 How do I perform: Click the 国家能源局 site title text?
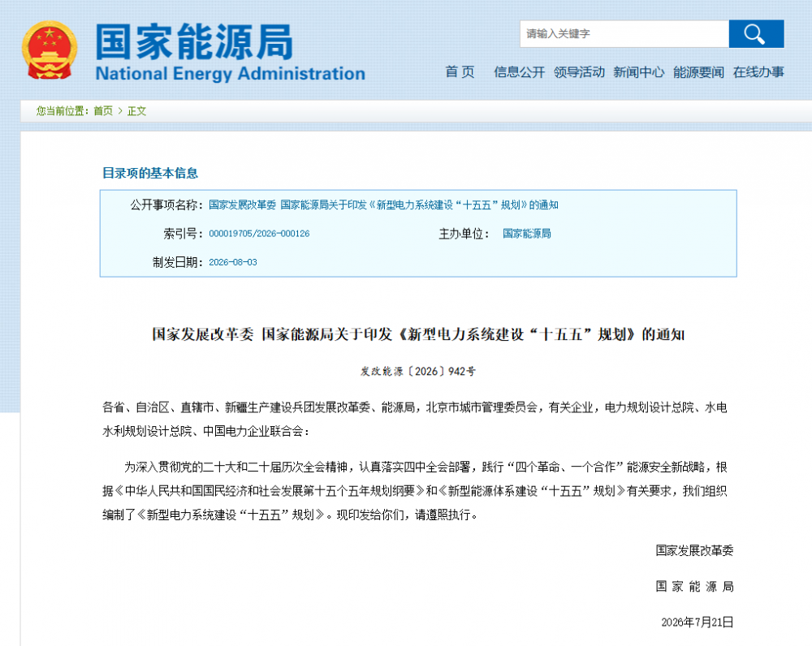pos(194,42)
